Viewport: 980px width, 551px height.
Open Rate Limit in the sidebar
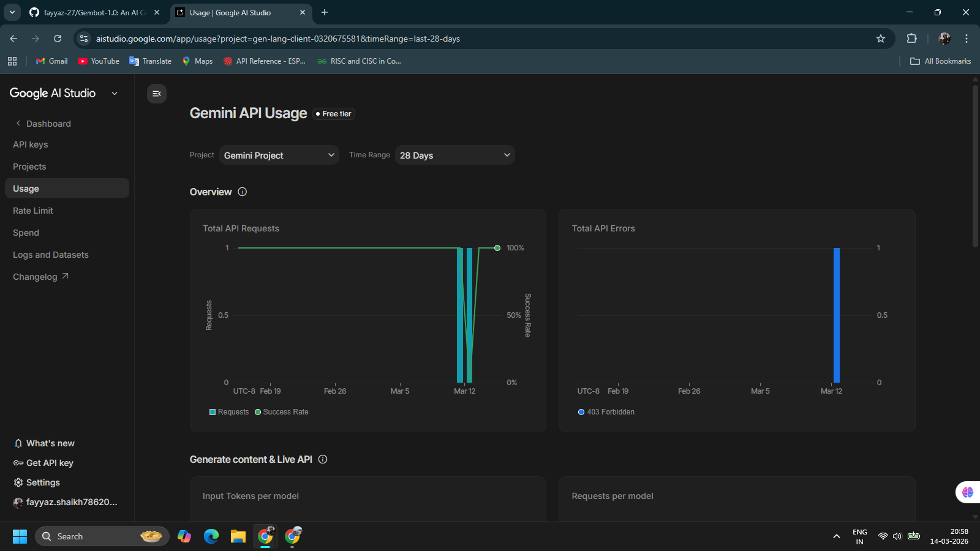(x=33, y=211)
